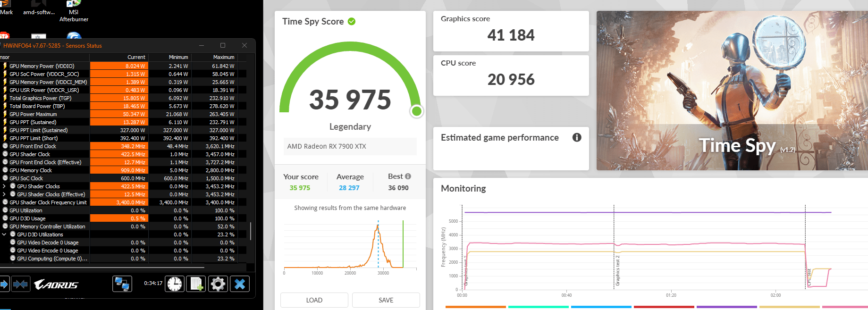Click the Total Graphics Power (TGP) bolt icon
Screen dimensions: 868x310
tap(5, 98)
